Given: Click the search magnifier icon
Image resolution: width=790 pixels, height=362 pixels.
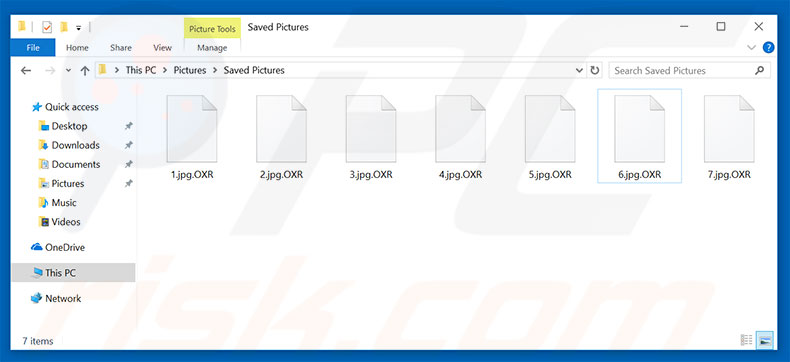Looking at the screenshot, I should point(759,70).
